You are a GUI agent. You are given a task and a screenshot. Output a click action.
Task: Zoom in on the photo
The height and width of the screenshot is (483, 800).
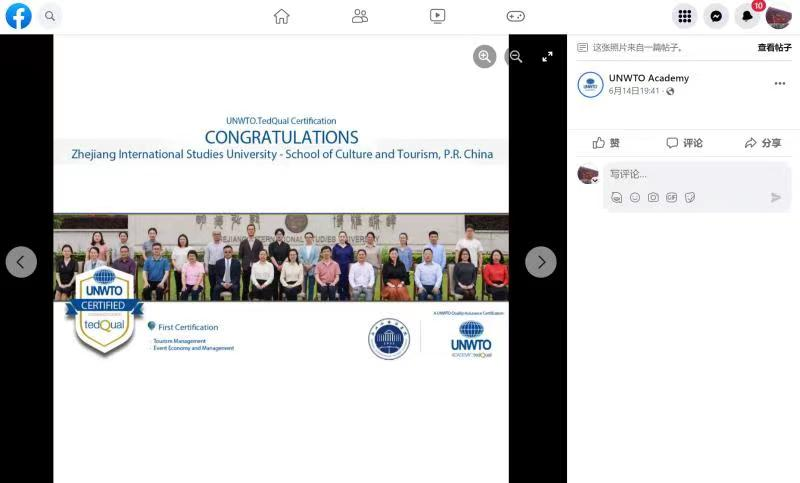pos(485,57)
